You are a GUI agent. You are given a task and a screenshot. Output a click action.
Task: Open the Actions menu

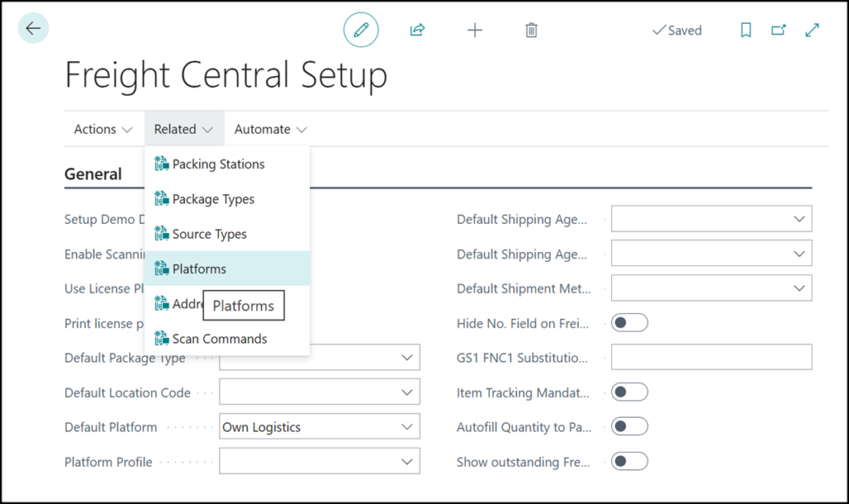(x=103, y=129)
